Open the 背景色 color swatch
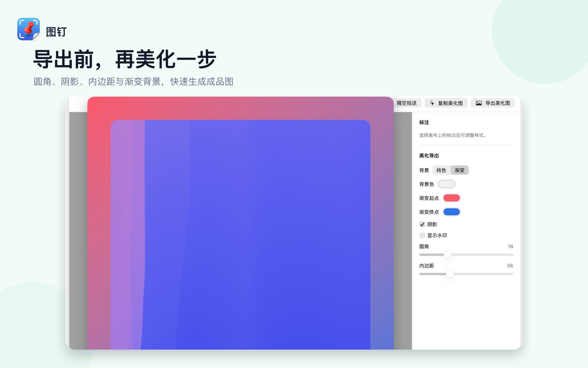 click(446, 184)
